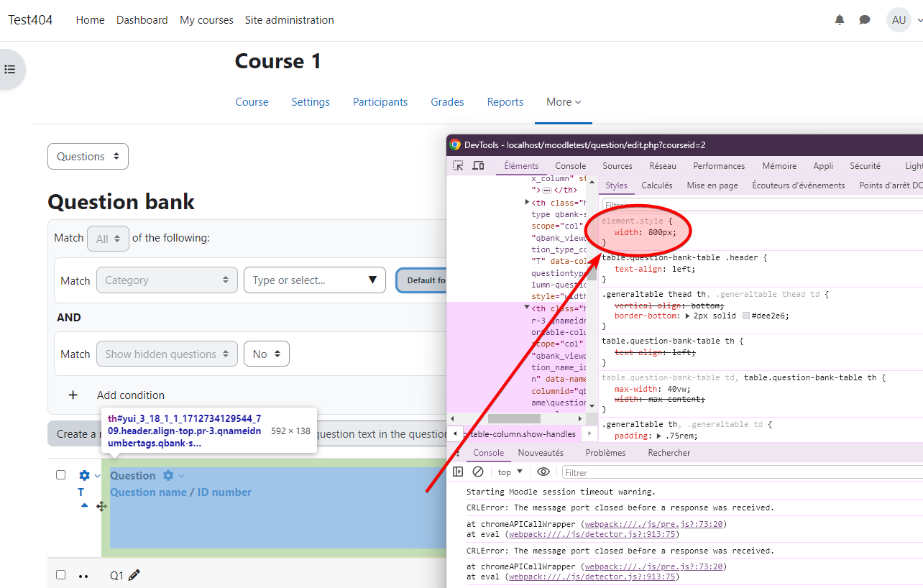Click the two-dots question type icon in Q1 row
This screenshot has height=588, width=923.
pos(83,576)
